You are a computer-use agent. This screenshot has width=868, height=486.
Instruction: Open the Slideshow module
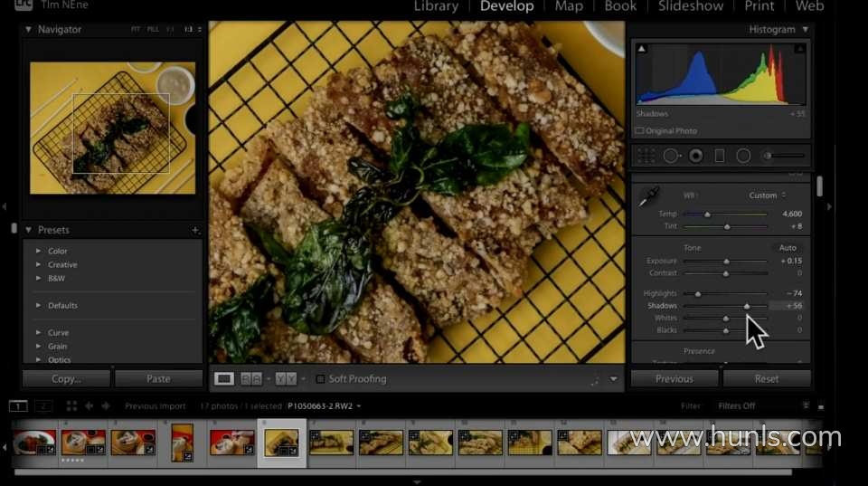[x=689, y=6]
